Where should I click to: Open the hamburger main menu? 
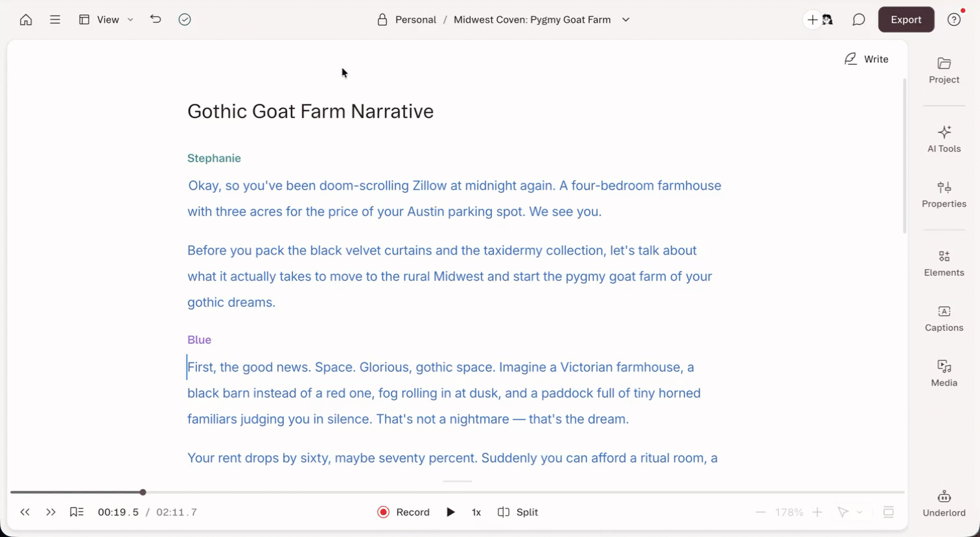click(55, 19)
